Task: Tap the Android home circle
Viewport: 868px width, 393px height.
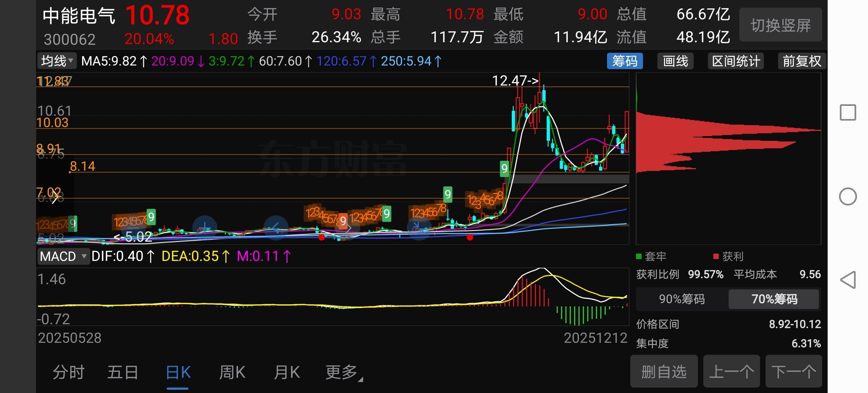Action: 848,196
